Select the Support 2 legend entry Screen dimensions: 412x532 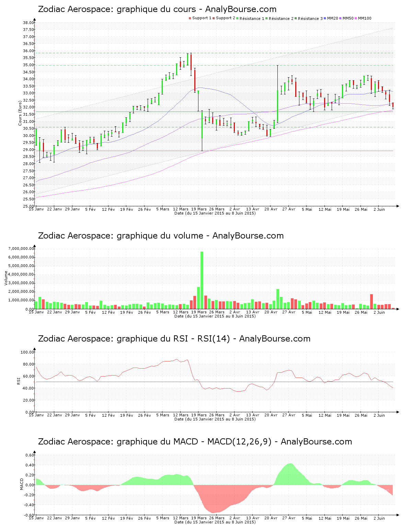[x=224, y=18]
